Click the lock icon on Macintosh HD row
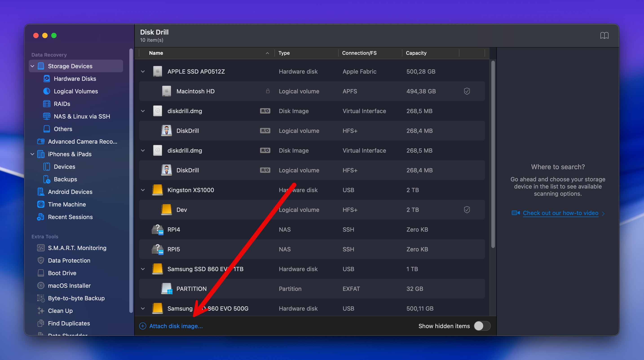The image size is (644, 360). pyautogui.click(x=268, y=91)
